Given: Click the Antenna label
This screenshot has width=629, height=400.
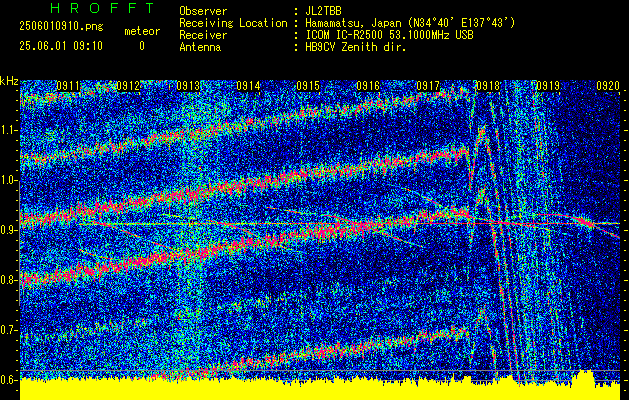Looking at the screenshot, I should [200, 47].
